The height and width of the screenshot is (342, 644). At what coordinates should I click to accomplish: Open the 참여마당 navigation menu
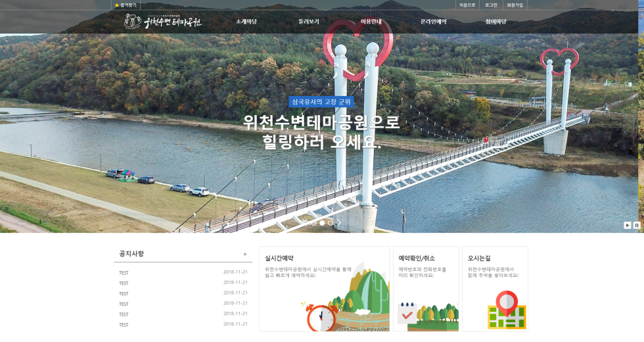tap(496, 22)
